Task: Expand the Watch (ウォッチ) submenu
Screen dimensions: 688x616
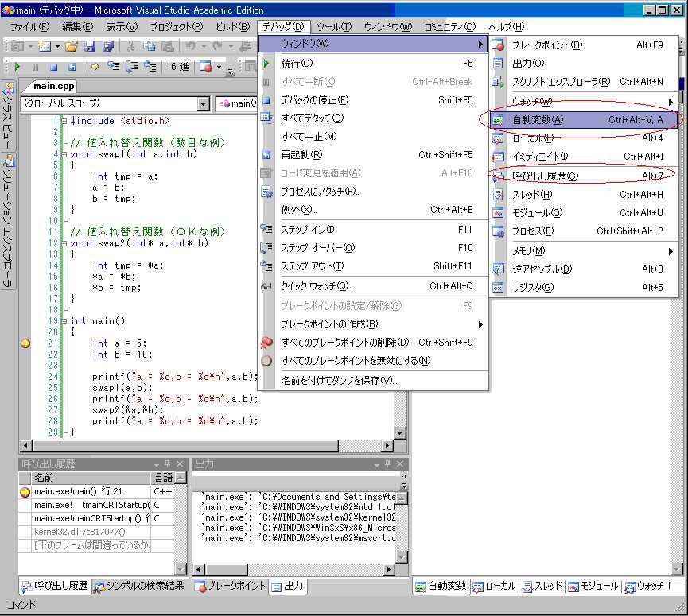Action: [585, 102]
